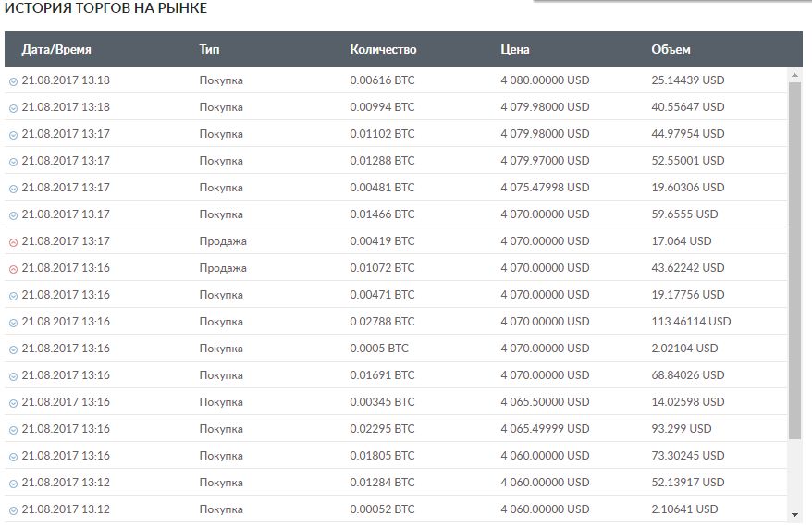Click the 113.46114 USD volume cell

pyautogui.click(x=691, y=322)
